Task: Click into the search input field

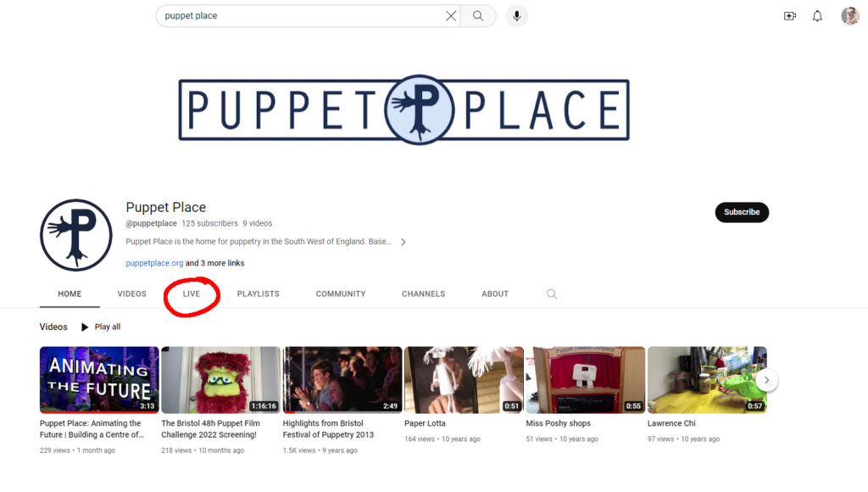Action: click(x=301, y=16)
